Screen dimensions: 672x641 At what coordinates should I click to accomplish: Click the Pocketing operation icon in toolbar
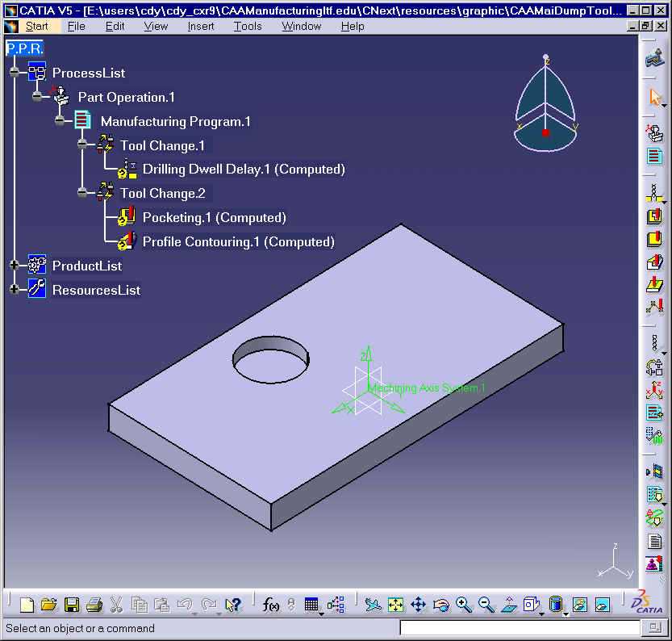(654, 216)
